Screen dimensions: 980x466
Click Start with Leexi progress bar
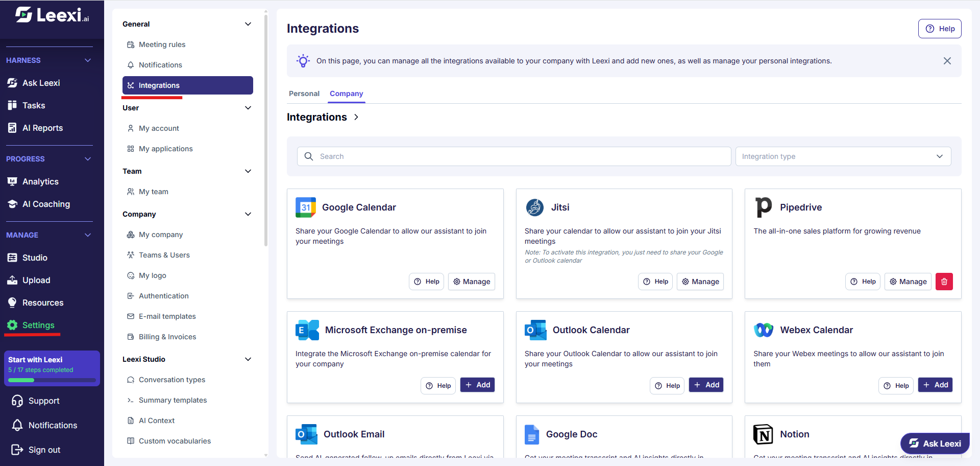coord(52,380)
